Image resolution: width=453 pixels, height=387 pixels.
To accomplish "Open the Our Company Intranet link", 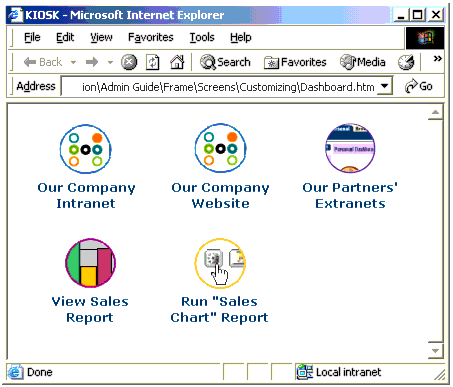I will [x=86, y=195].
